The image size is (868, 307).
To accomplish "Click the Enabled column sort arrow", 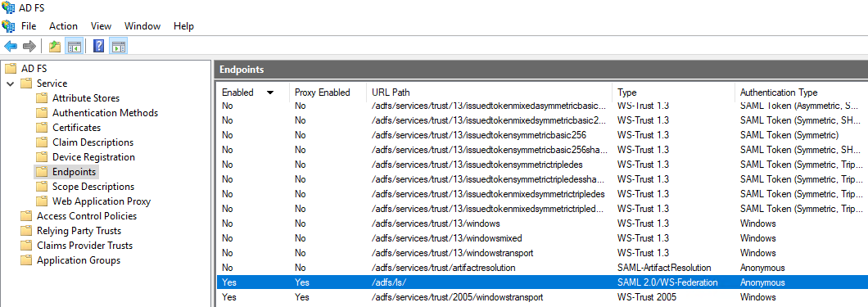I will (270, 93).
